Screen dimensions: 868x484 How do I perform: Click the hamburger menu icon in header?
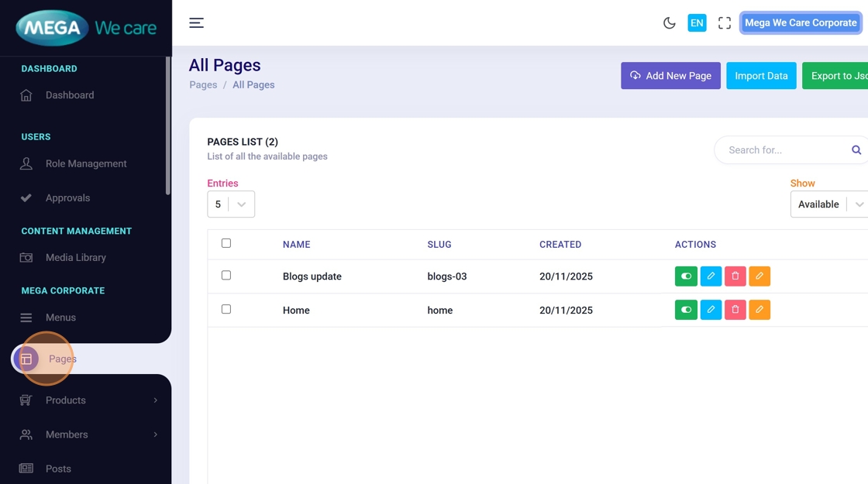coord(196,23)
